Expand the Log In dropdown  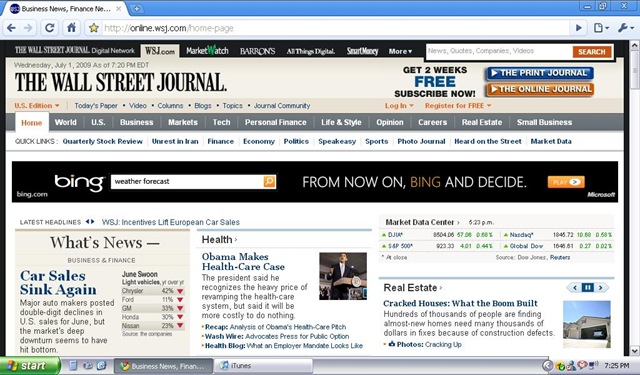coord(399,106)
